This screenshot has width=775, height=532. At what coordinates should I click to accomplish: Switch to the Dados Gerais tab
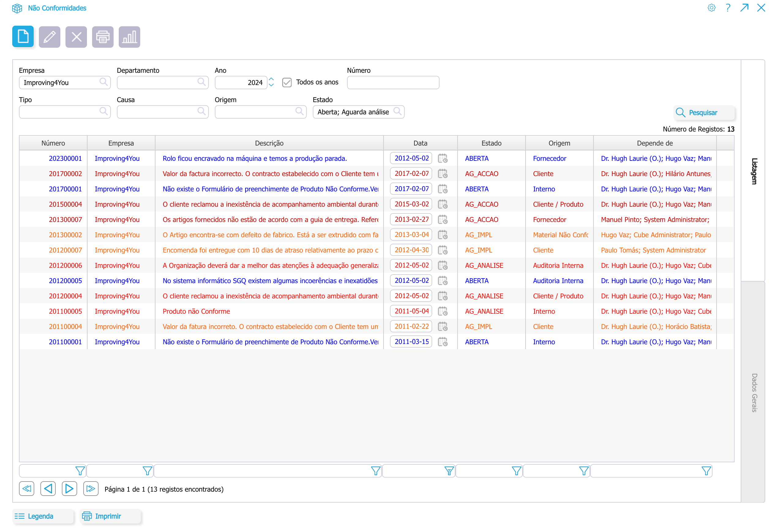coord(754,392)
